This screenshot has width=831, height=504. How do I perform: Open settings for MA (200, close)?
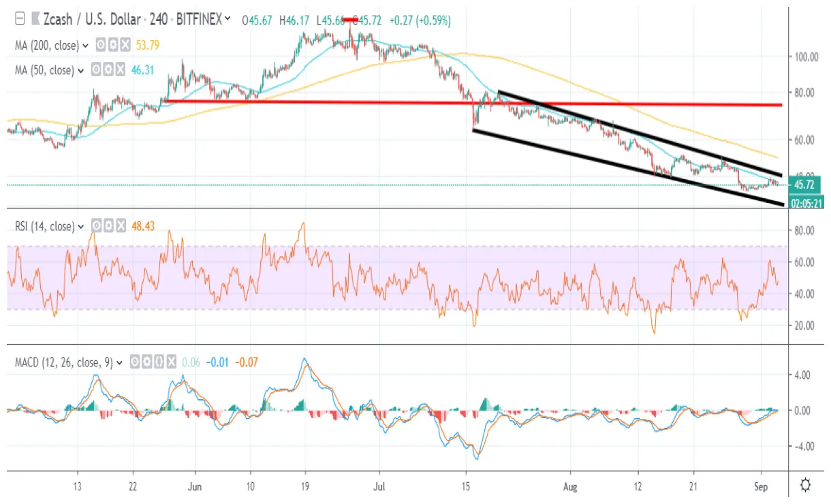tap(114, 45)
